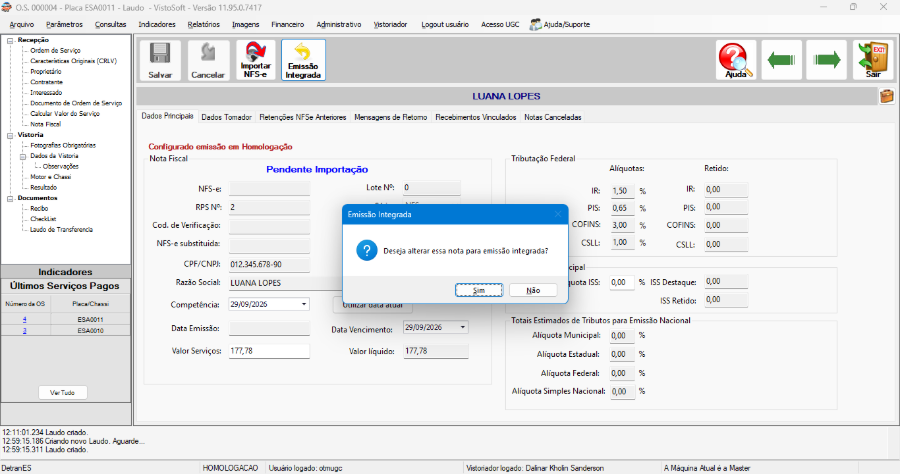
Task: Collapse the Vistoria tree node
Action: 10,135
